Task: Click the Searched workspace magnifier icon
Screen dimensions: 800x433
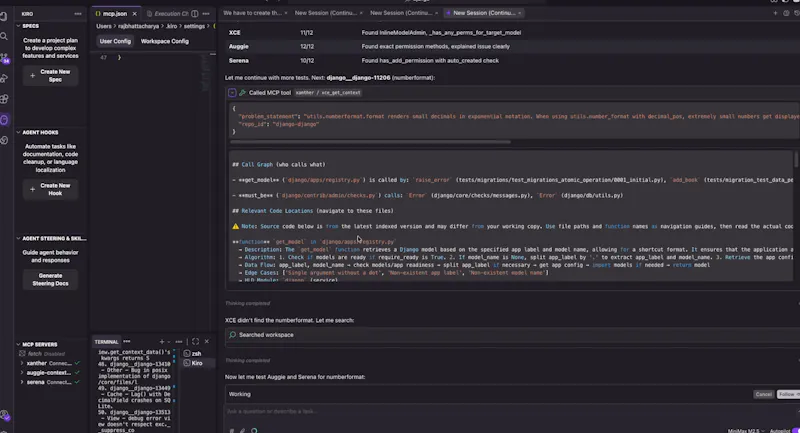Action: 233,335
